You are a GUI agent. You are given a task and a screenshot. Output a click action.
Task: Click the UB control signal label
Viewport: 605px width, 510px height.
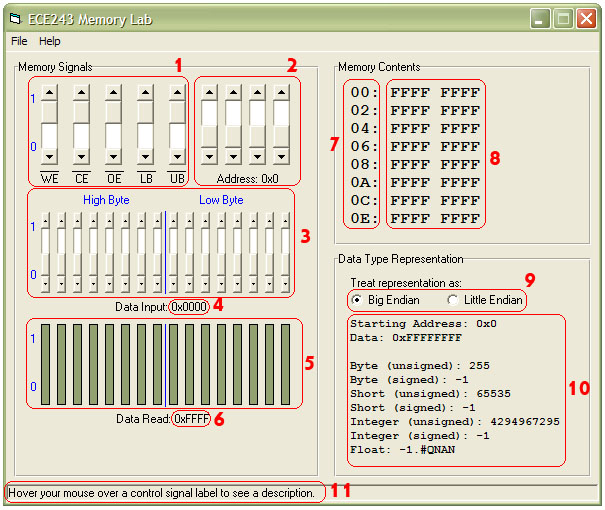pos(177,178)
